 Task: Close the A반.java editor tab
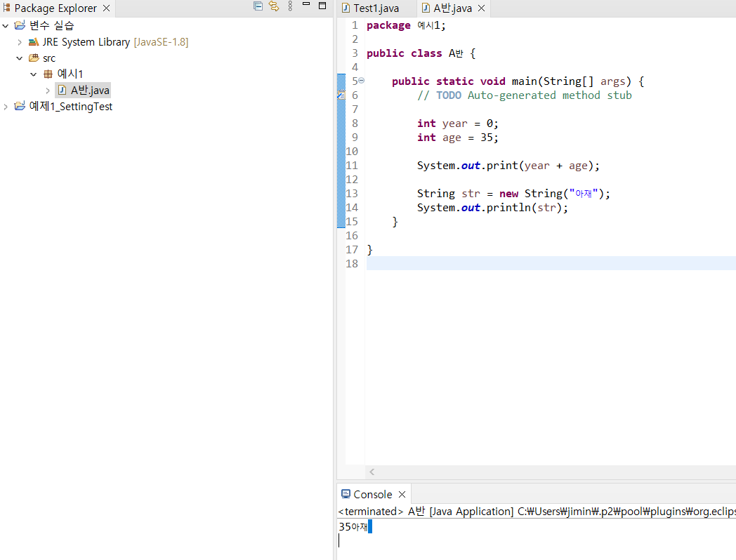point(481,8)
